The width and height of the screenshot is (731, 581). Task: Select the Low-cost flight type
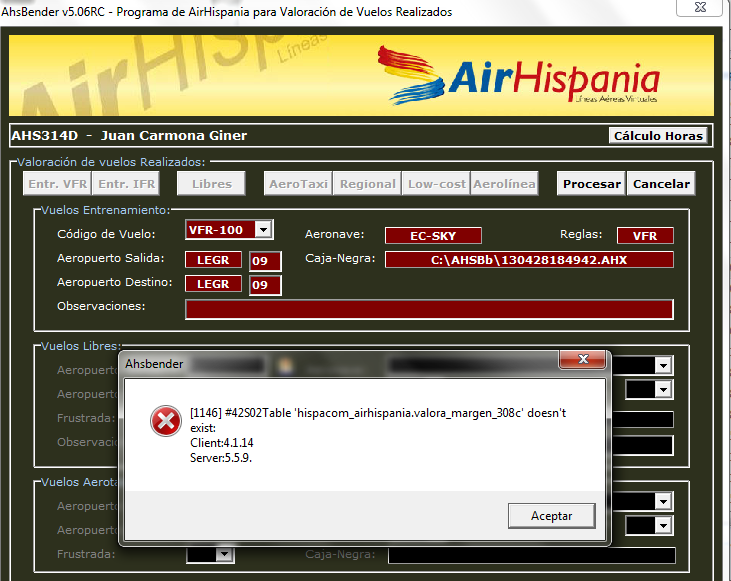pos(436,184)
